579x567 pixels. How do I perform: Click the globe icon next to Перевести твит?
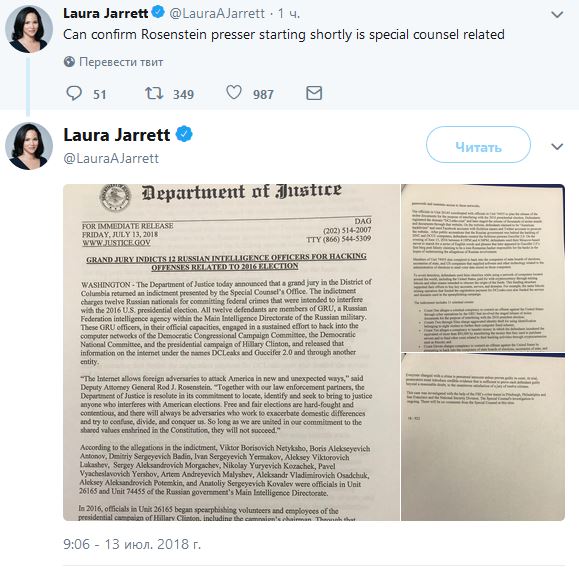[69, 62]
